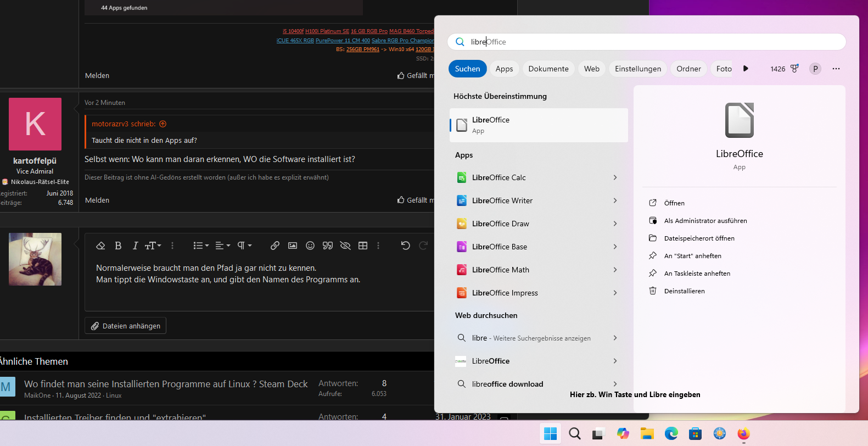This screenshot has width=868, height=446.
Task: Undo the last edit in editor
Action: pos(406,246)
